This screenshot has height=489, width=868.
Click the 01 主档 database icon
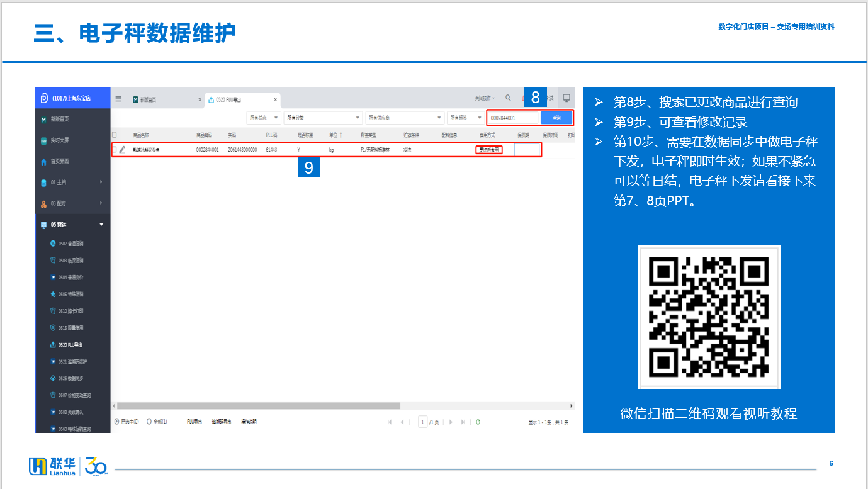click(x=43, y=183)
